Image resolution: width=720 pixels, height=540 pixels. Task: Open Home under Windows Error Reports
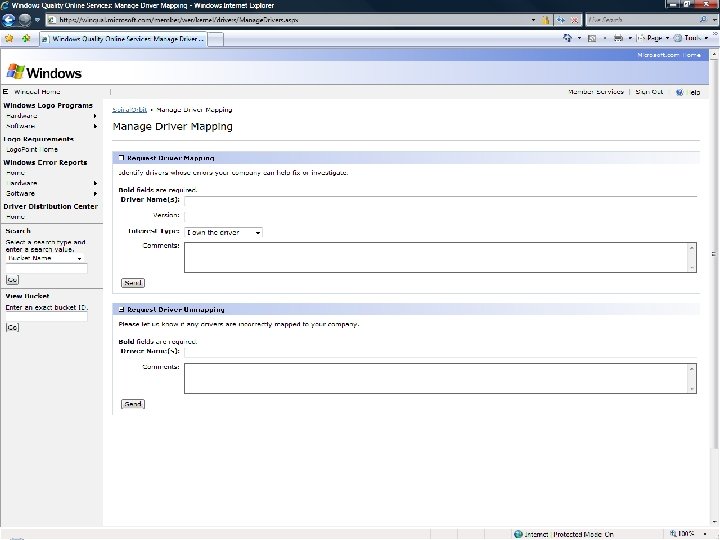16,173
